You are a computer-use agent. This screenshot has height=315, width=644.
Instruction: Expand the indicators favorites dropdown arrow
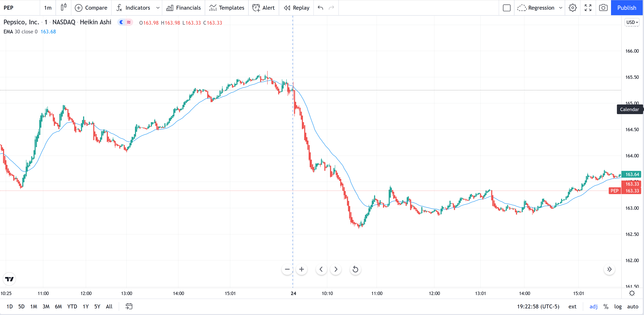[158, 8]
